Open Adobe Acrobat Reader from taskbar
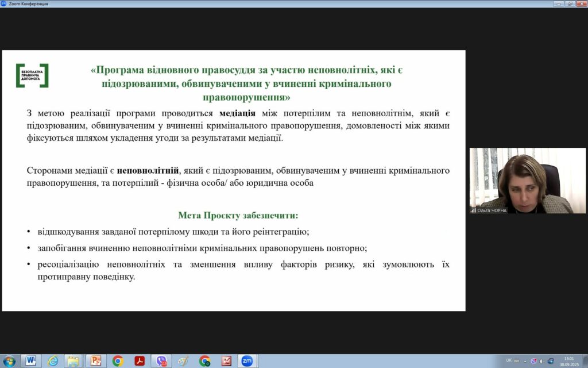The height and width of the screenshot is (368, 588). [140, 361]
